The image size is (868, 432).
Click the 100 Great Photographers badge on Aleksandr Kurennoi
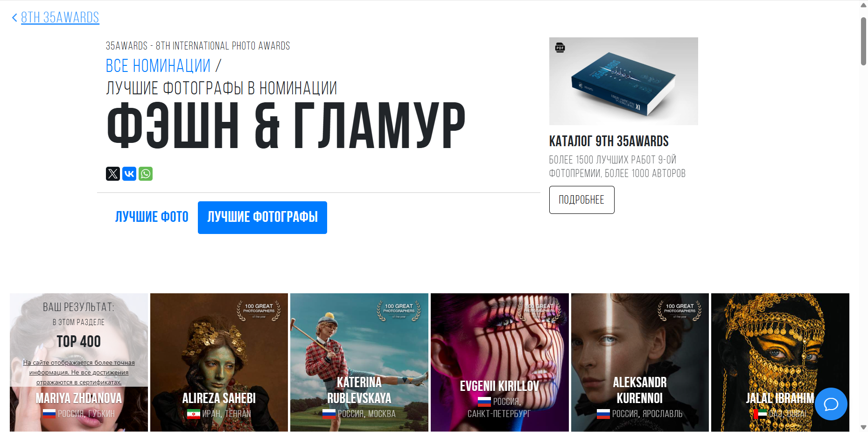pos(680,311)
